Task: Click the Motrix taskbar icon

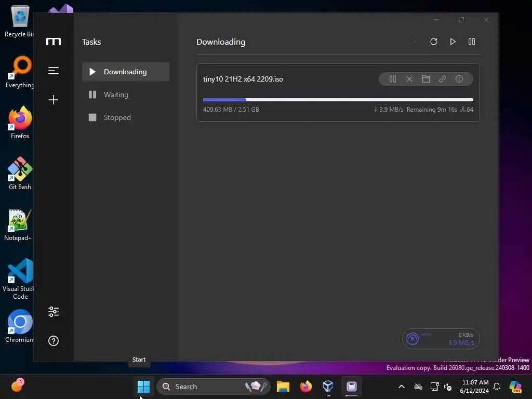Action: (x=352, y=387)
